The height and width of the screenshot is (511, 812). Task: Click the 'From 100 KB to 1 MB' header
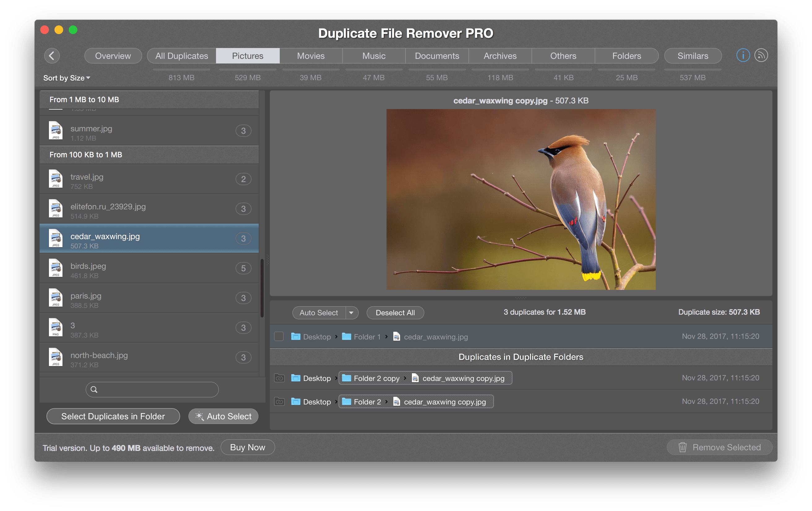[149, 155]
